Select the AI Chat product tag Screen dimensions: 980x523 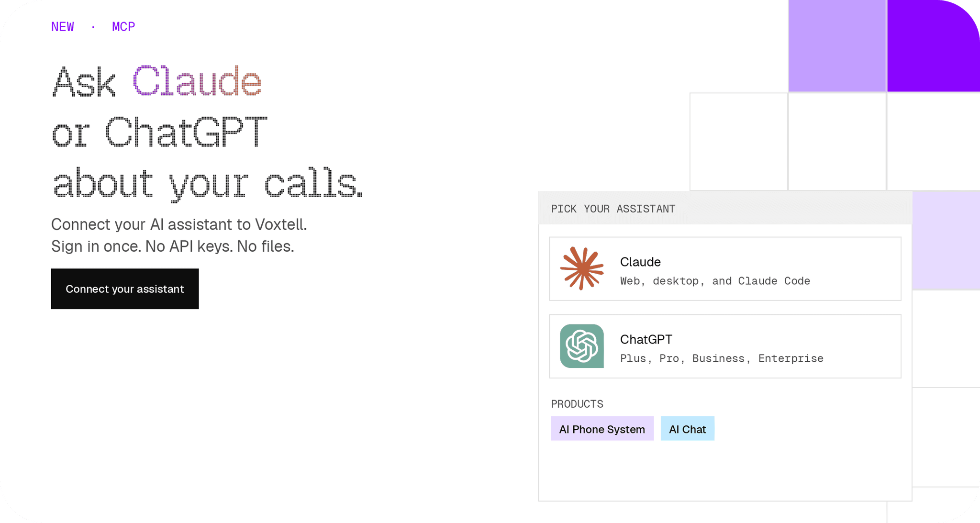click(687, 429)
